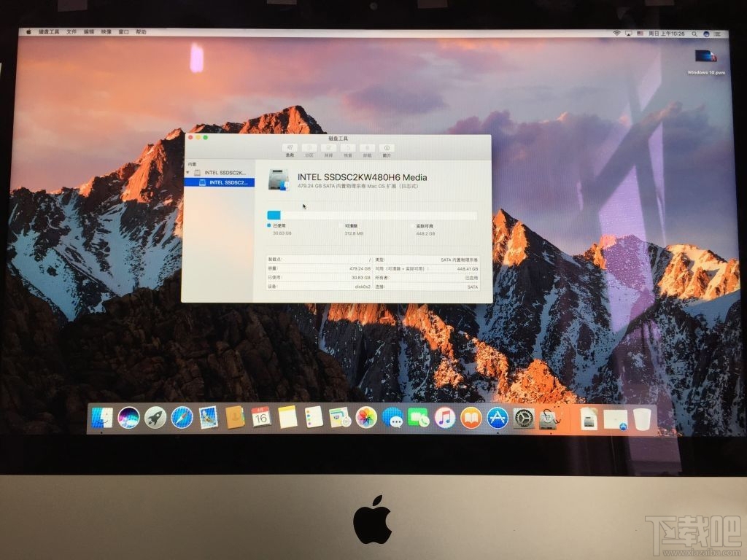Screen dimensions: 747x560
Task: Select the Windows 10.pvm desktop file
Action: [706, 62]
